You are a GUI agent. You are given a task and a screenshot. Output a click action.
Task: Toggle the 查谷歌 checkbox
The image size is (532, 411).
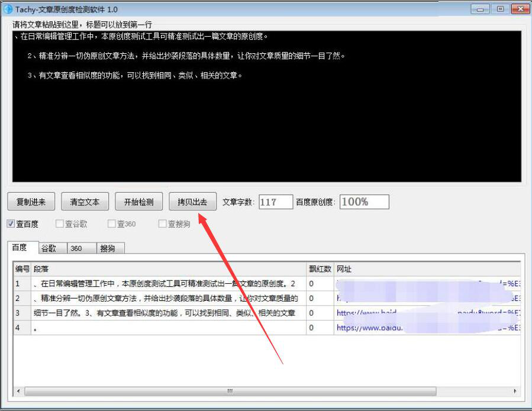(59, 224)
